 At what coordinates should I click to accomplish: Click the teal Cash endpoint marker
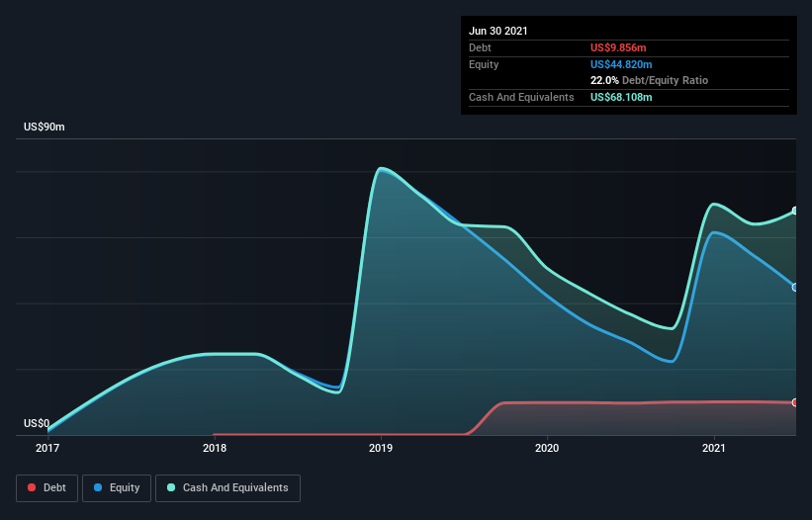(x=795, y=211)
